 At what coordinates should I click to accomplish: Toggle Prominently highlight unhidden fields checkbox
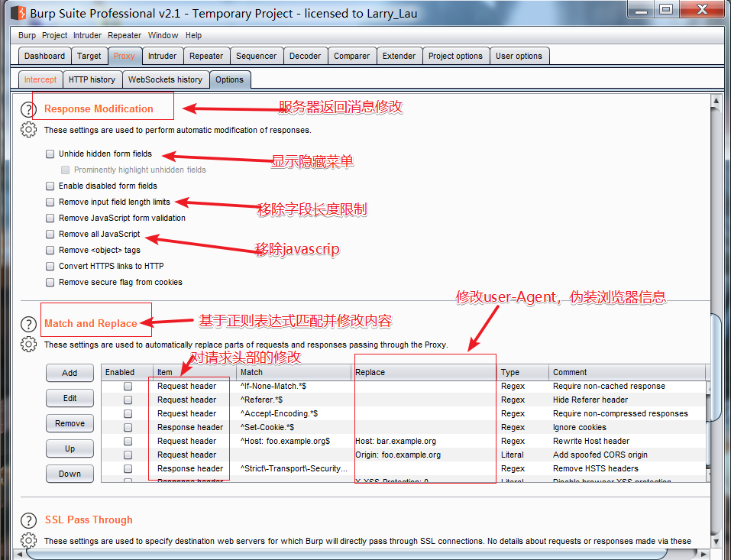point(65,170)
